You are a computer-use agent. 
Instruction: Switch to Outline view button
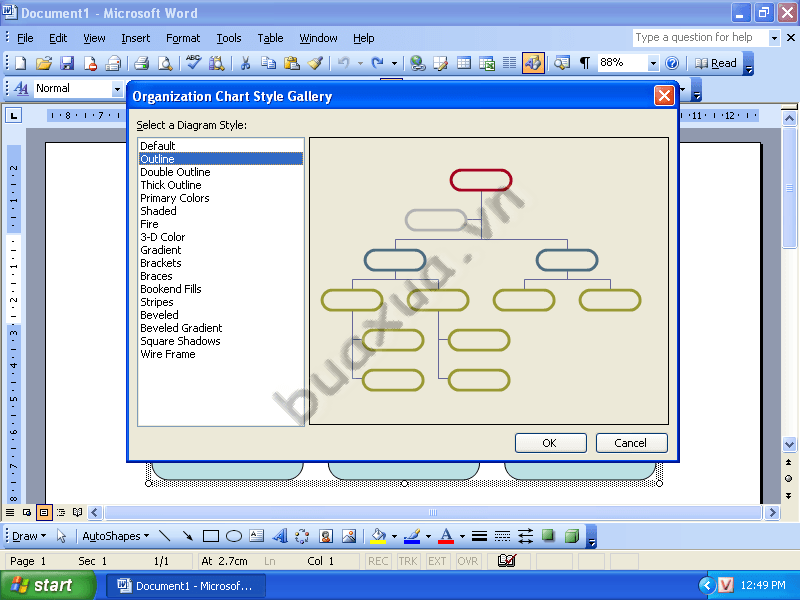click(x=61, y=512)
